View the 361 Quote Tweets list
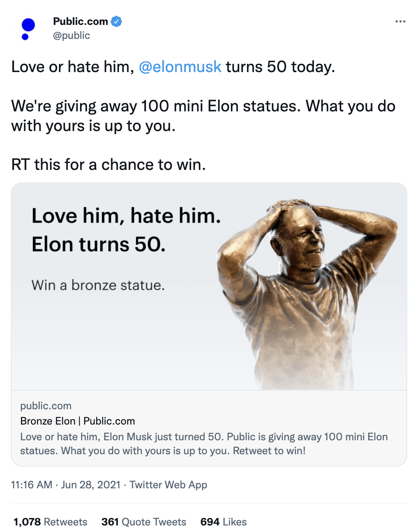 click(144, 522)
